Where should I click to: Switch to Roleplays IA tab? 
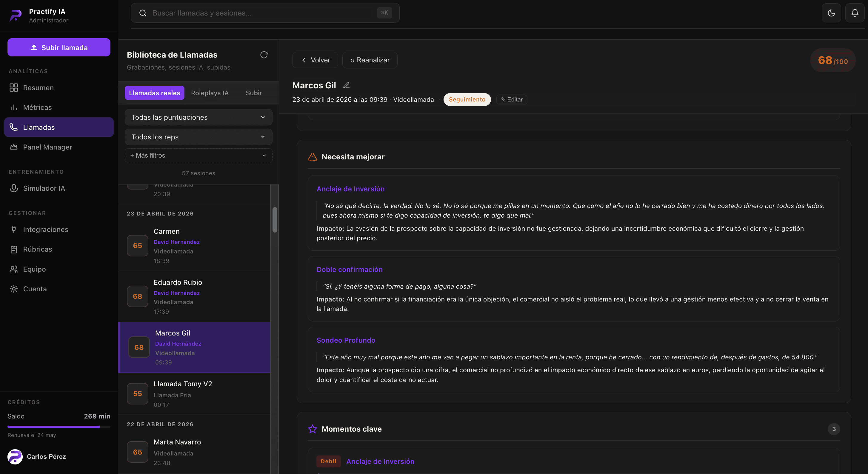210,93
